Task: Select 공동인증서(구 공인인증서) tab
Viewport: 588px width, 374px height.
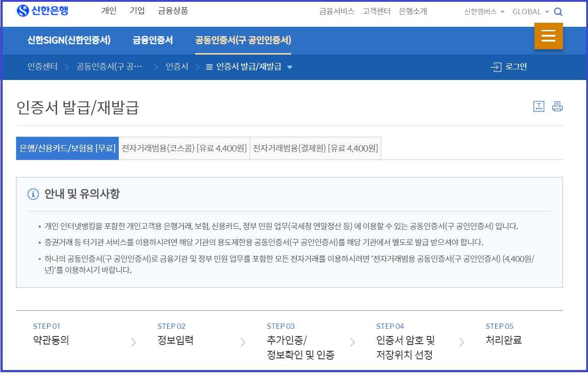Action: (x=243, y=41)
